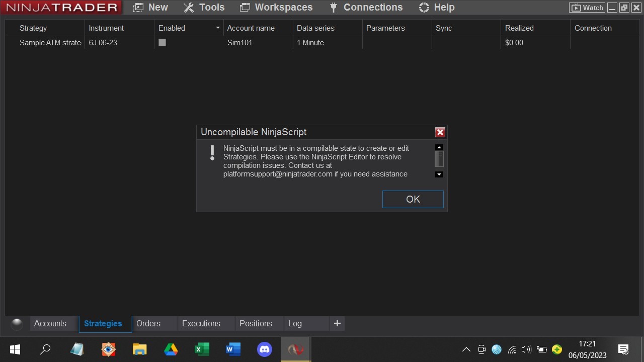Click the $0.00 realized value

[514, 43]
